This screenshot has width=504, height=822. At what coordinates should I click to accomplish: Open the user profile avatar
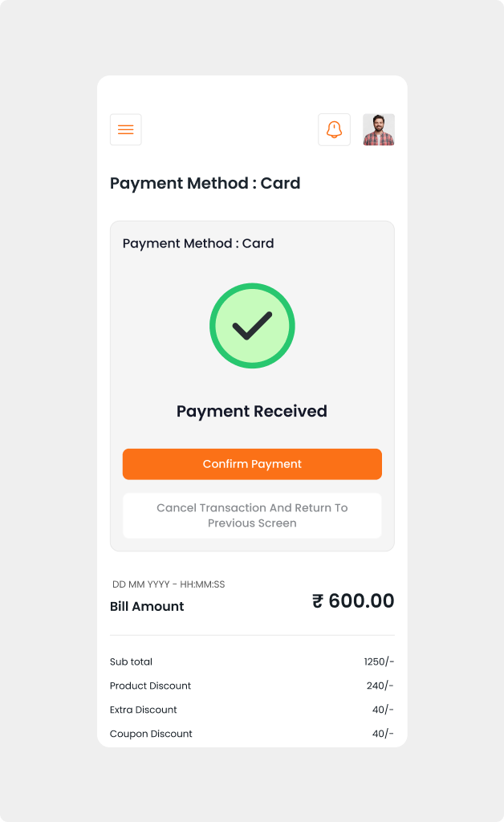point(379,129)
